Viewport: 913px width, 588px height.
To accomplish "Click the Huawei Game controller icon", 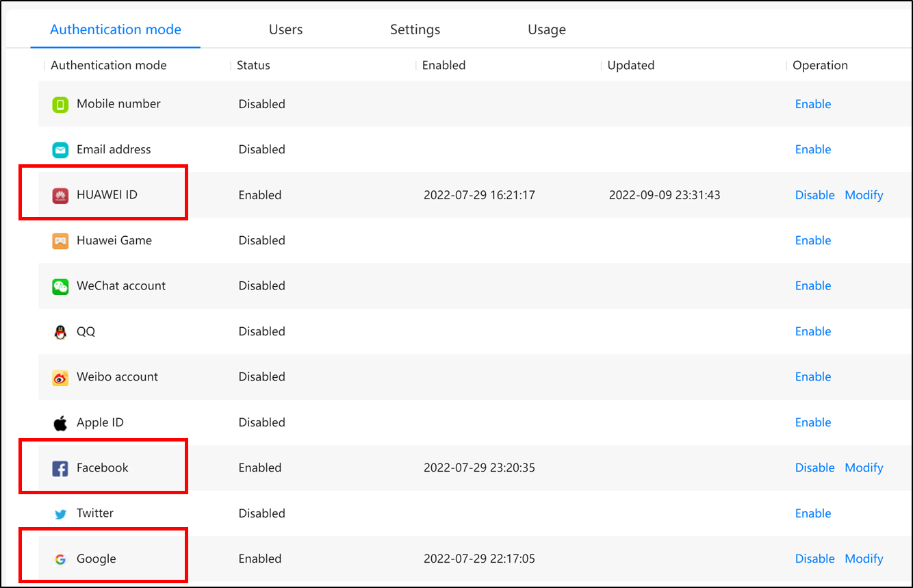I will [x=60, y=241].
